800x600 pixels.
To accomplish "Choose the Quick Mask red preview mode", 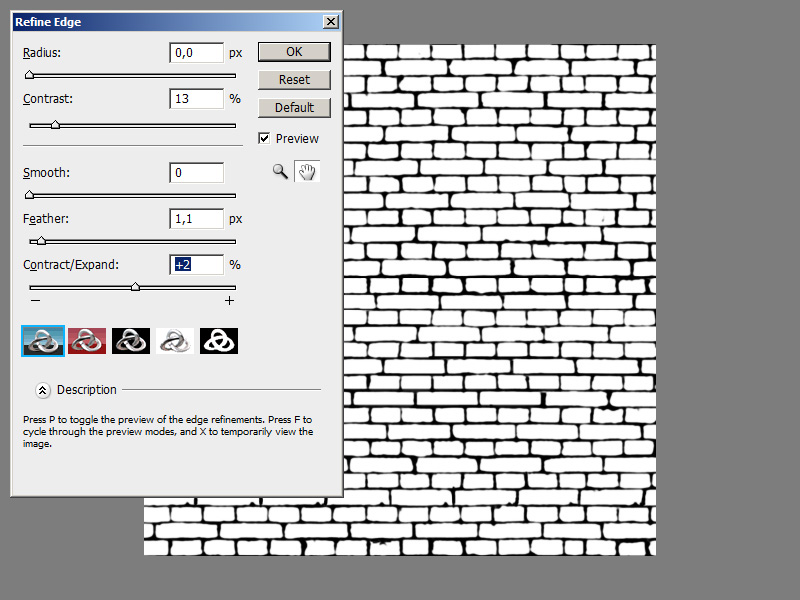I will [87, 341].
